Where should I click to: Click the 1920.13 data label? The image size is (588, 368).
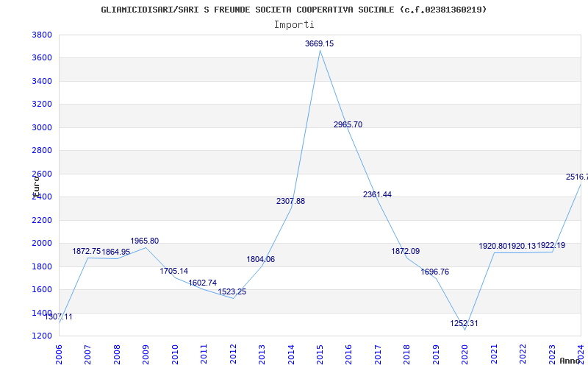tap(522, 247)
